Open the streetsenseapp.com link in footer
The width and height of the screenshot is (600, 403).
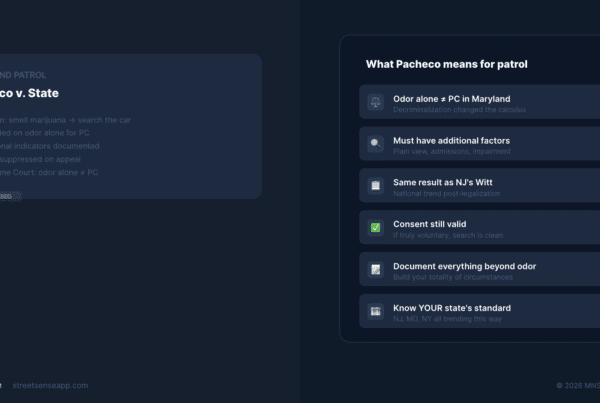[53, 385]
